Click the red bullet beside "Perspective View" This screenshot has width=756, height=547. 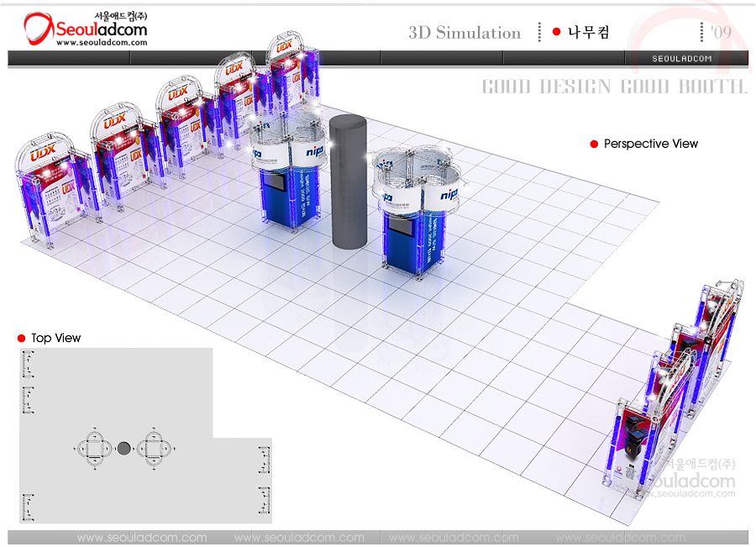pyautogui.click(x=594, y=145)
